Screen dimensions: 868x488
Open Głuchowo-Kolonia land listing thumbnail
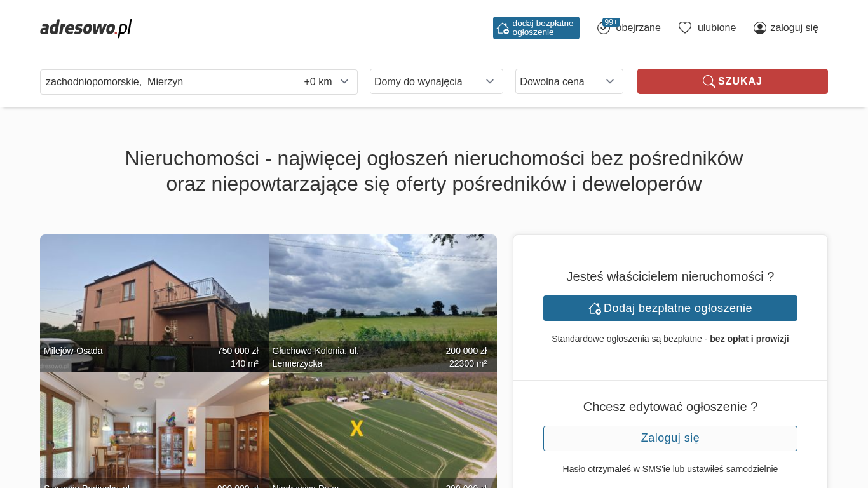(383, 299)
